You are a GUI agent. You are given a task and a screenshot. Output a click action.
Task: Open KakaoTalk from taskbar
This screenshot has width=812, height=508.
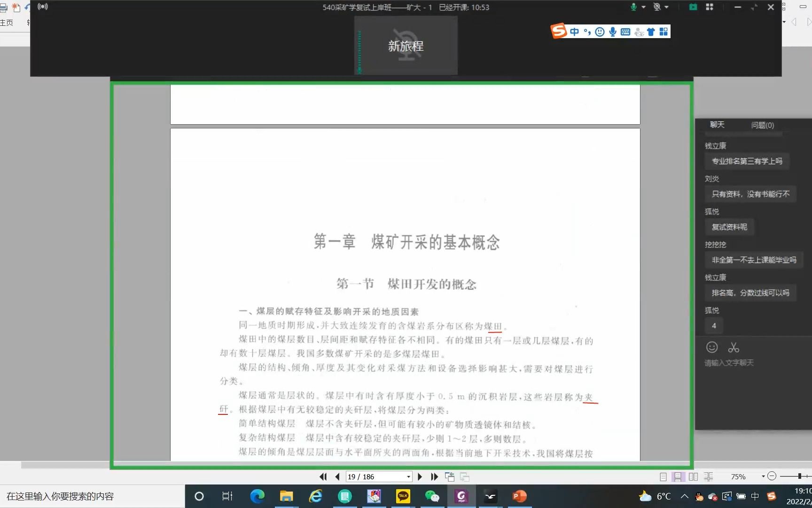tap(403, 496)
